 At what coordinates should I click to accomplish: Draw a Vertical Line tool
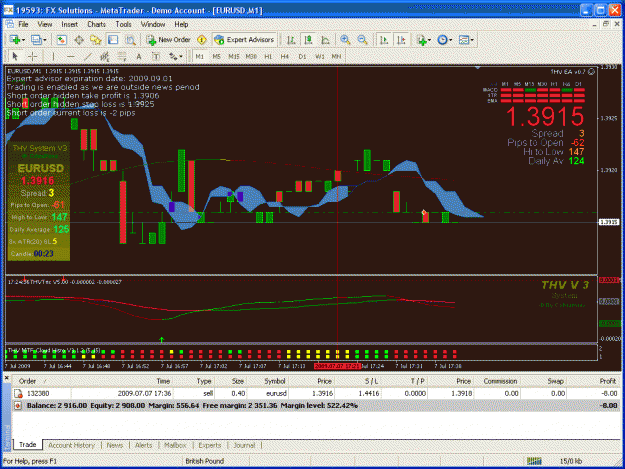(53, 57)
